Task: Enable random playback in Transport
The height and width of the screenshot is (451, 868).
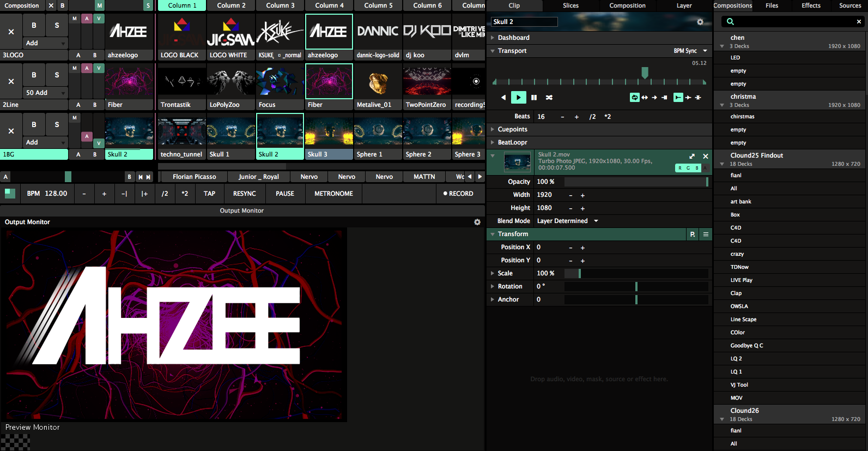Action: click(x=549, y=98)
